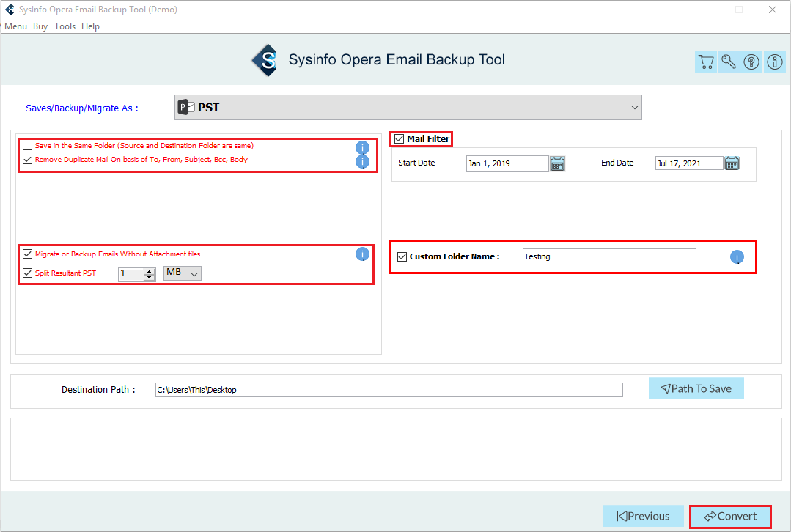This screenshot has width=791, height=532.
Task: Minimize the application window
Action: pyautogui.click(x=706, y=10)
